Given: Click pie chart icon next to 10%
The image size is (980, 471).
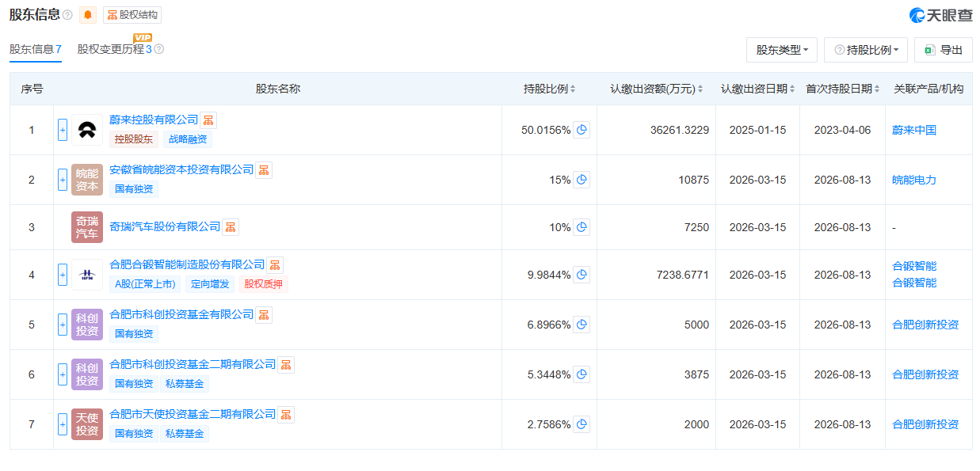Looking at the screenshot, I should pos(582,227).
